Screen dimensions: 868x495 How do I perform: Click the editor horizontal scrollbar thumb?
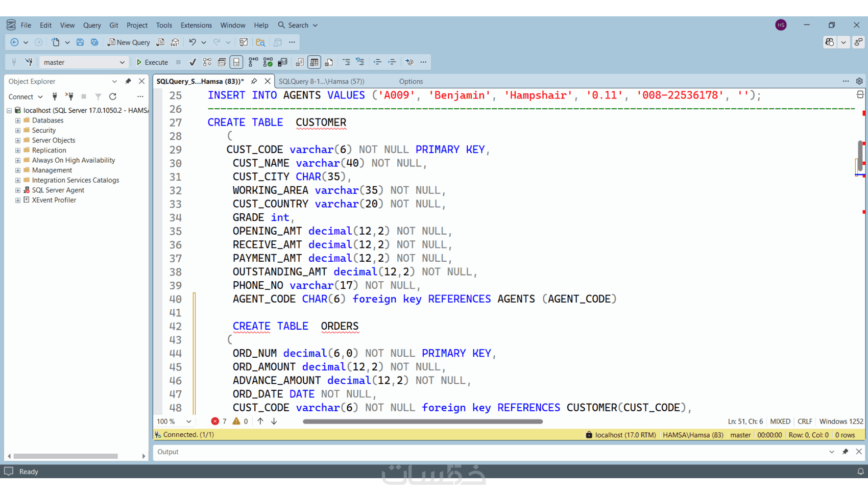pyautogui.click(x=423, y=422)
